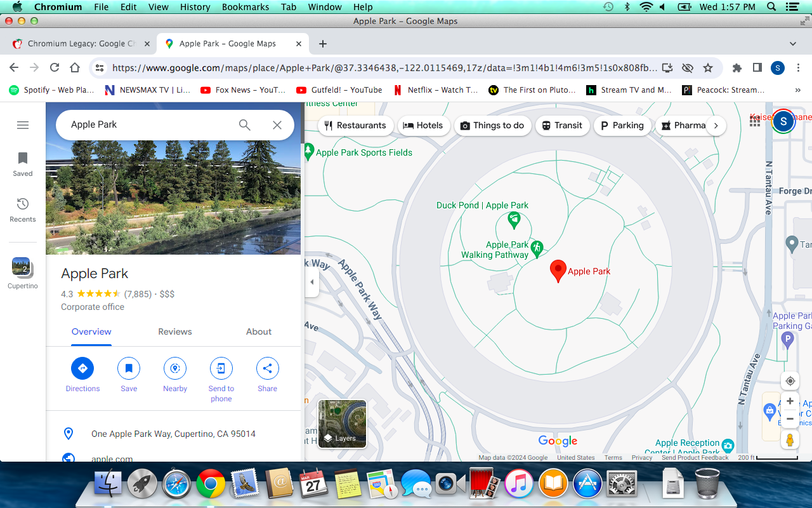Show Things to do on map

click(x=492, y=125)
